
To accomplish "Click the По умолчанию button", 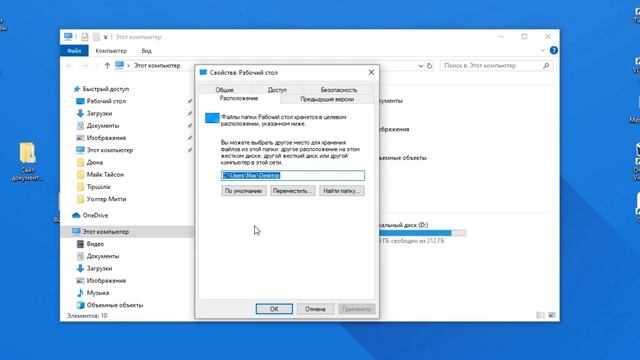I will pos(244,191).
